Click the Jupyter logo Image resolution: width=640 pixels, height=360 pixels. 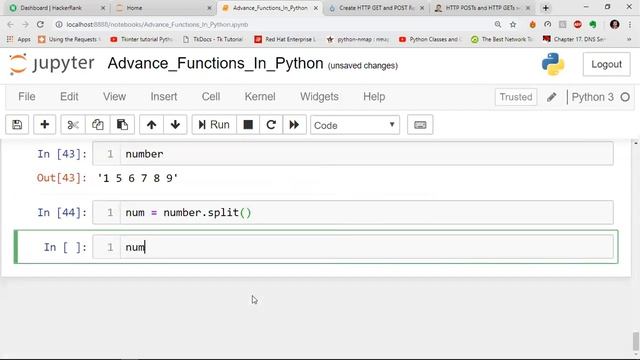[52, 64]
